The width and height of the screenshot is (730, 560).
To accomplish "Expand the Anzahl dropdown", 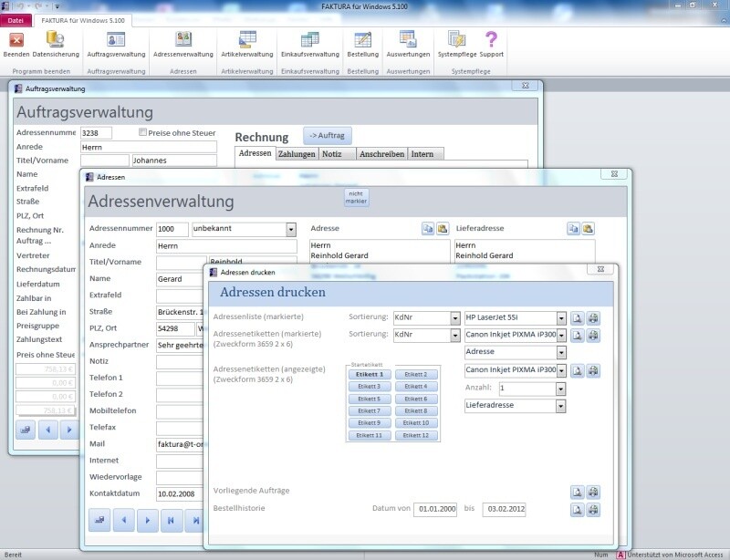I will (560, 388).
